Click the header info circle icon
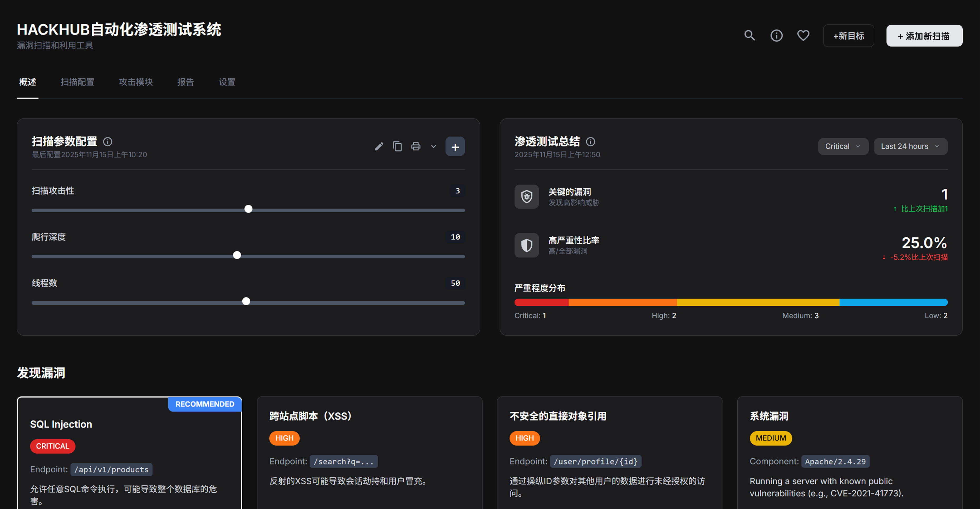 [776, 35]
